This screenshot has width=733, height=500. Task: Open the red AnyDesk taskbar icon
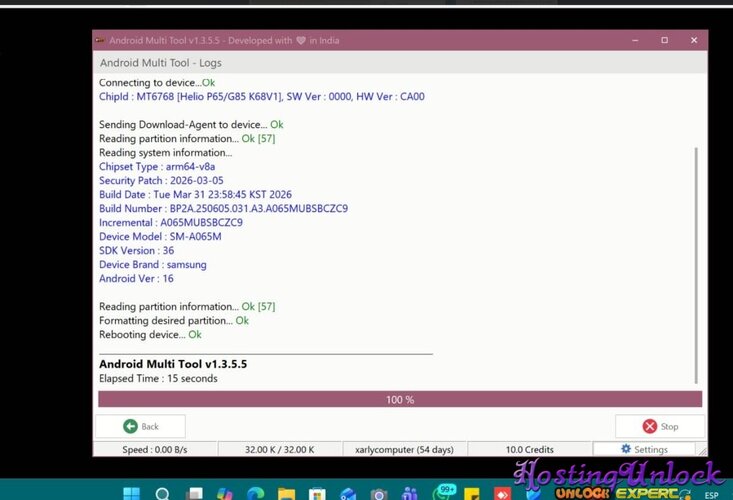coord(503,493)
